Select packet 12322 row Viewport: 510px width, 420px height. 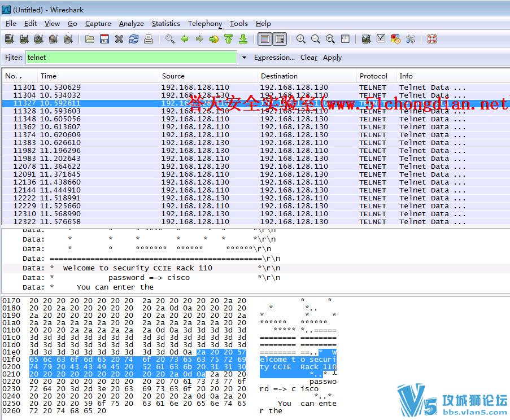256,222
